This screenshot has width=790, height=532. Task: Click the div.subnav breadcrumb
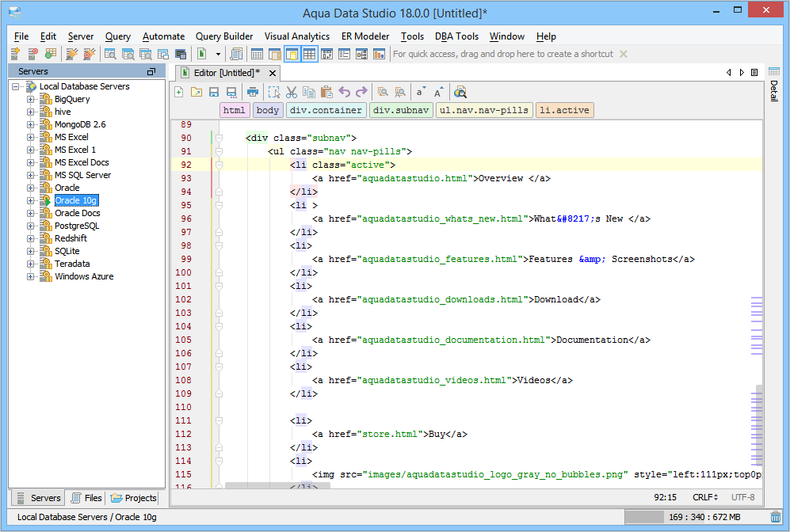point(401,110)
